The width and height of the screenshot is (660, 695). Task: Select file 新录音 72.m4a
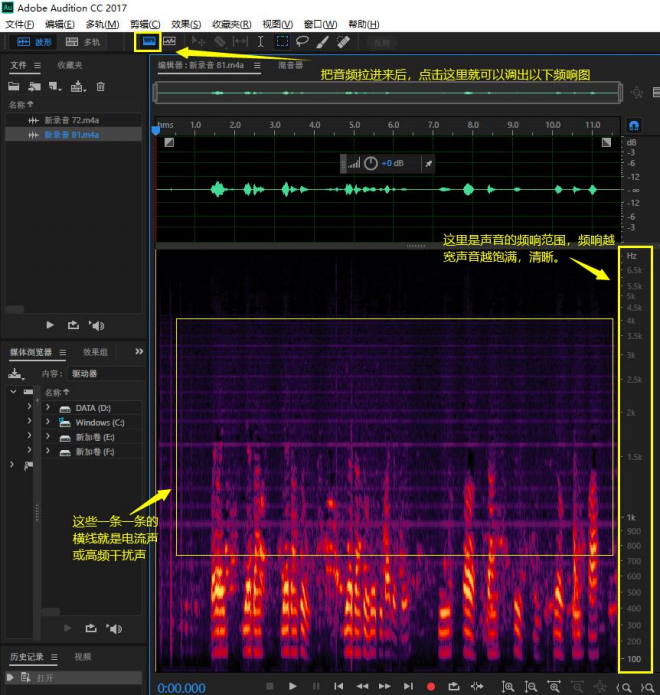74,120
